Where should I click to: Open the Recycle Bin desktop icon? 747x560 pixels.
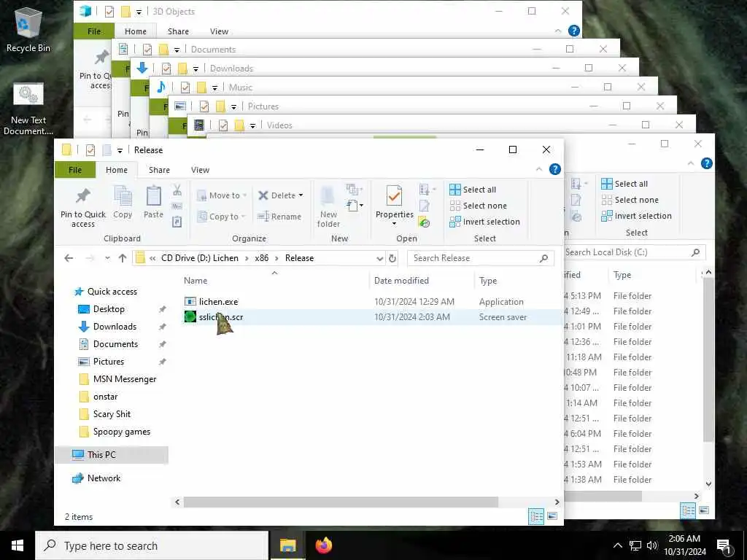(x=28, y=29)
